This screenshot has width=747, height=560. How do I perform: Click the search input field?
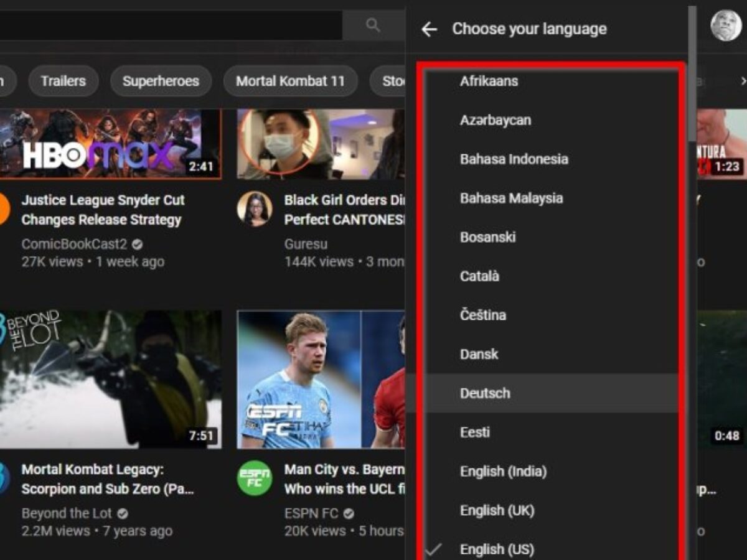171,25
